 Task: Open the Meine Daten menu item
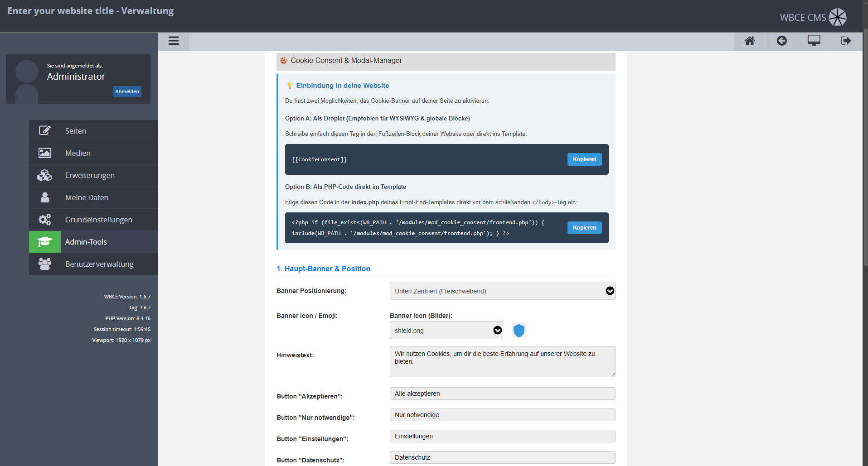93,197
